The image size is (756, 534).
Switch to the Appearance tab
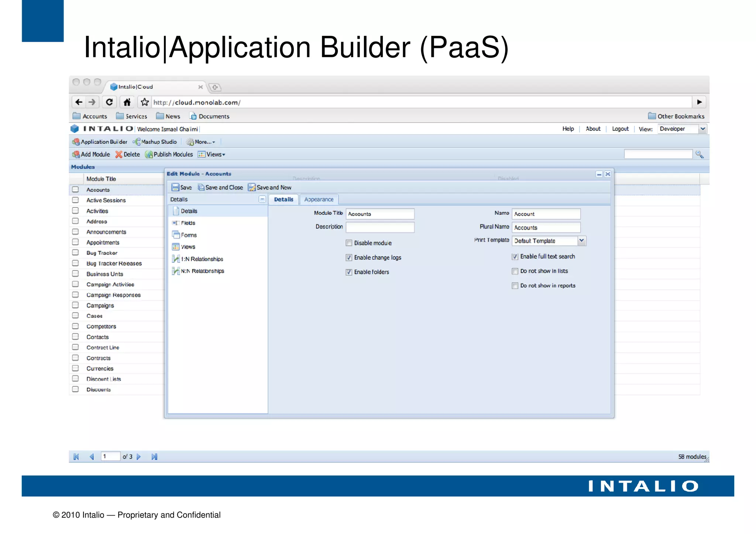[x=319, y=199]
